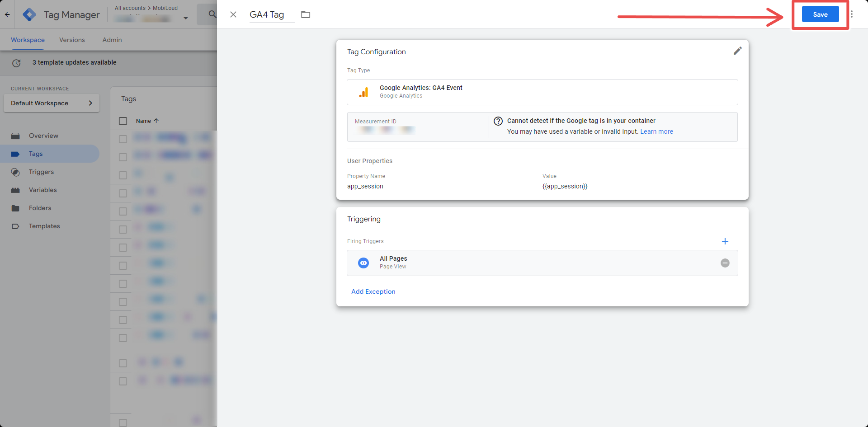Click the Variables camera-roll icon
This screenshot has width=868, height=427.
15,190
